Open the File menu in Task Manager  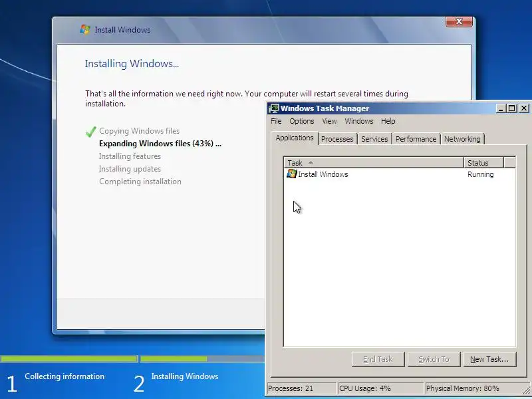[x=276, y=121]
